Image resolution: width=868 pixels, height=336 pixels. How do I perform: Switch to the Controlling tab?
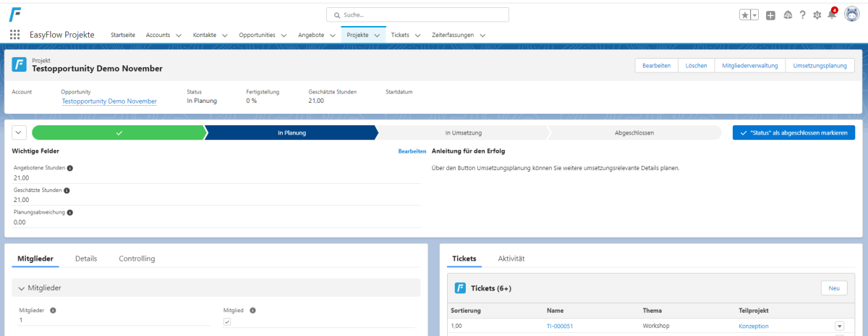click(x=137, y=259)
